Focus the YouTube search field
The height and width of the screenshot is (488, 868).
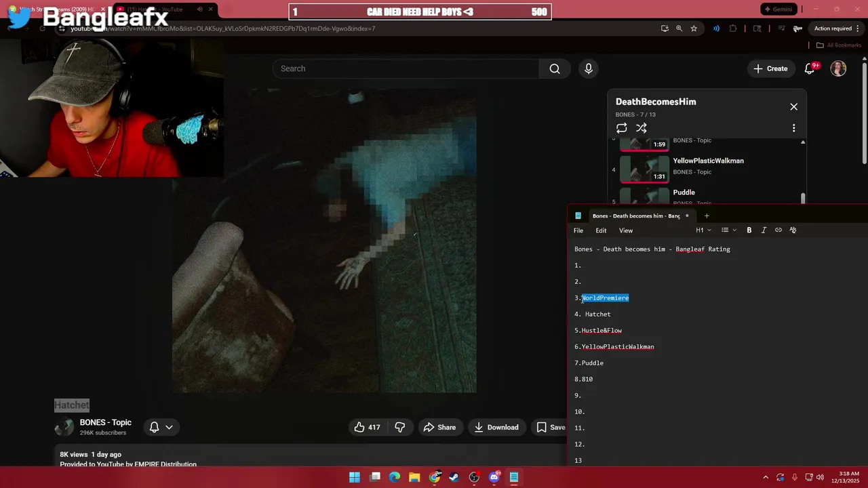(x=406, y=68)
